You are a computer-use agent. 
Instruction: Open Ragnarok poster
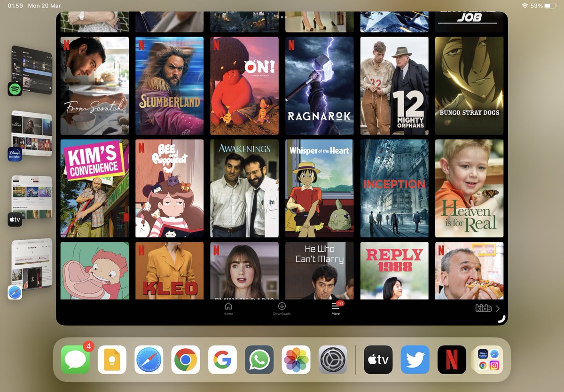tap(320, 86)
